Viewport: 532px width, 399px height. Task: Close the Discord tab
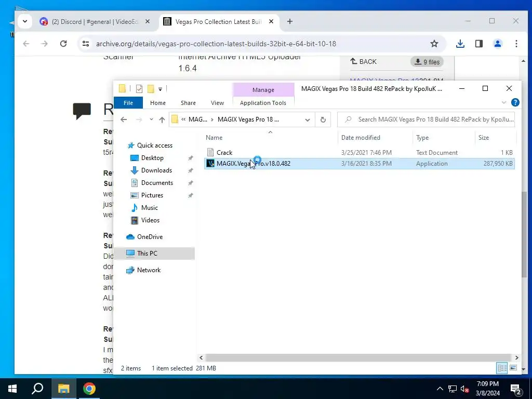tap(148, 21)
